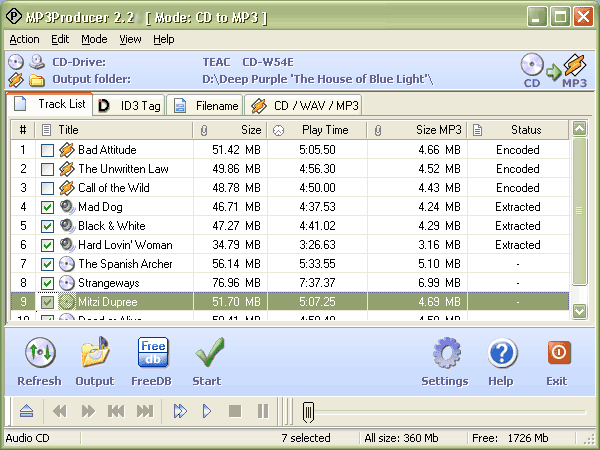Rewind playback with the double-left arrows
The image size is (600, 450).
point(60,411)
